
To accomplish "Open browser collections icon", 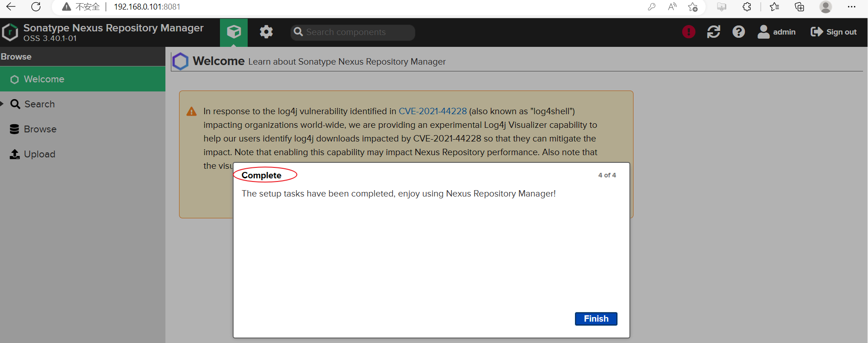I will click(799, 7).
